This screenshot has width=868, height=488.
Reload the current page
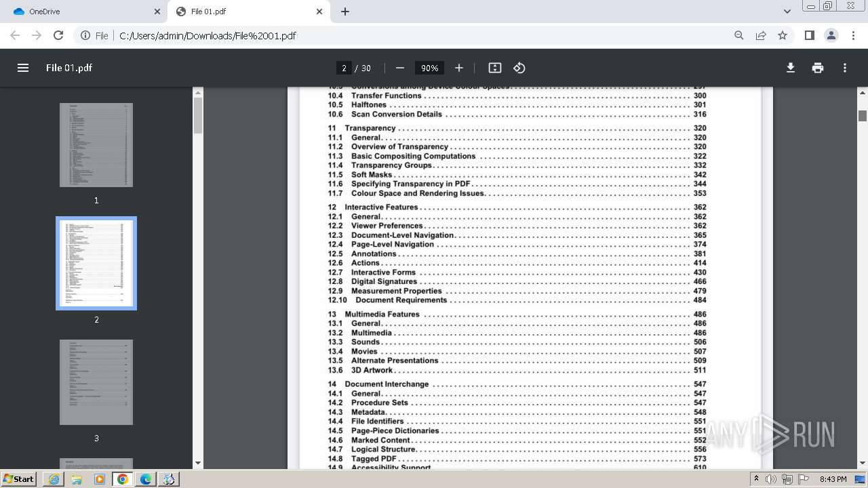[58, 35]
